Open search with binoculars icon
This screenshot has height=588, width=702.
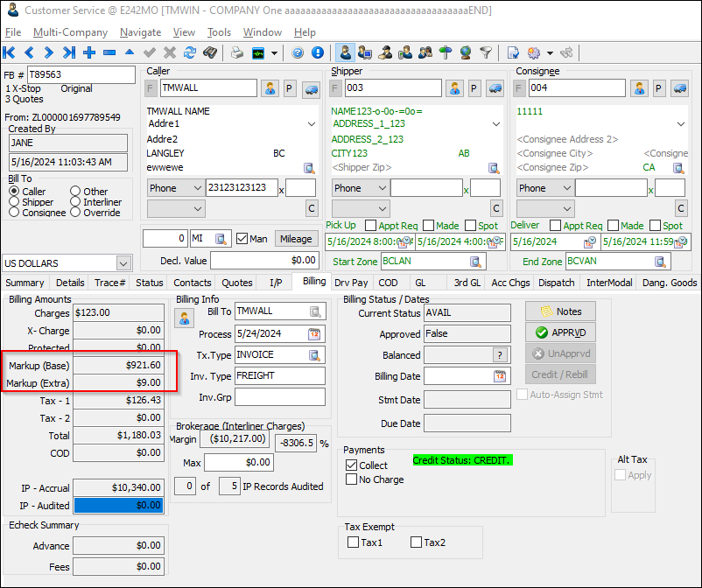210,52
